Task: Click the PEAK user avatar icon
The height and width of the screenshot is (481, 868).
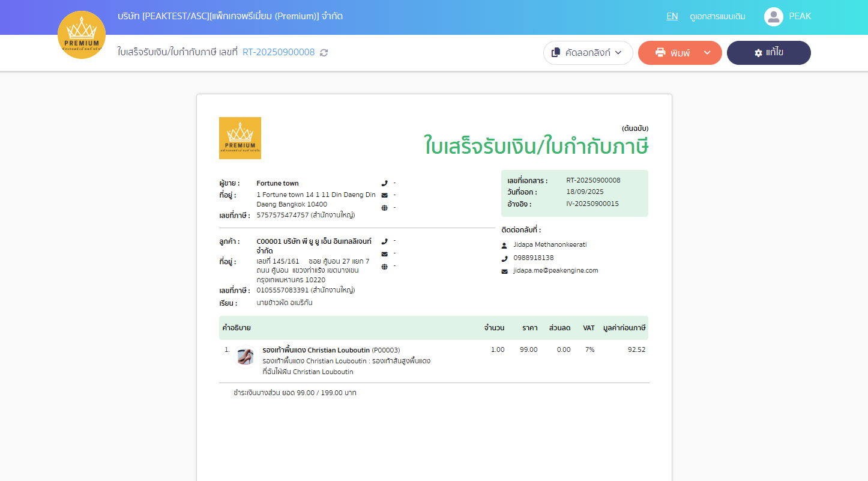Action: click(773, 17)
